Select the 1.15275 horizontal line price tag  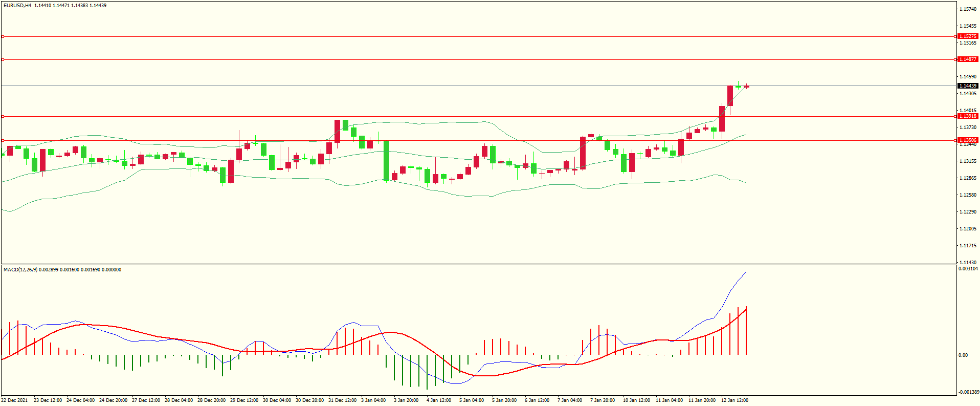[x=968, y=36]
